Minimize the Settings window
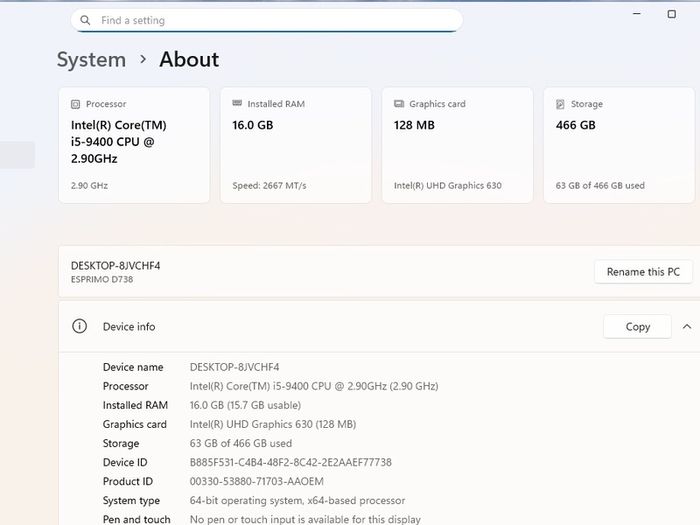 click(637, 14)
